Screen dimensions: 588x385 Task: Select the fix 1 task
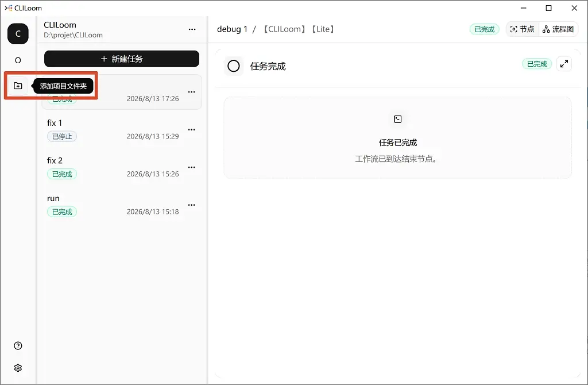pos(122,129)
